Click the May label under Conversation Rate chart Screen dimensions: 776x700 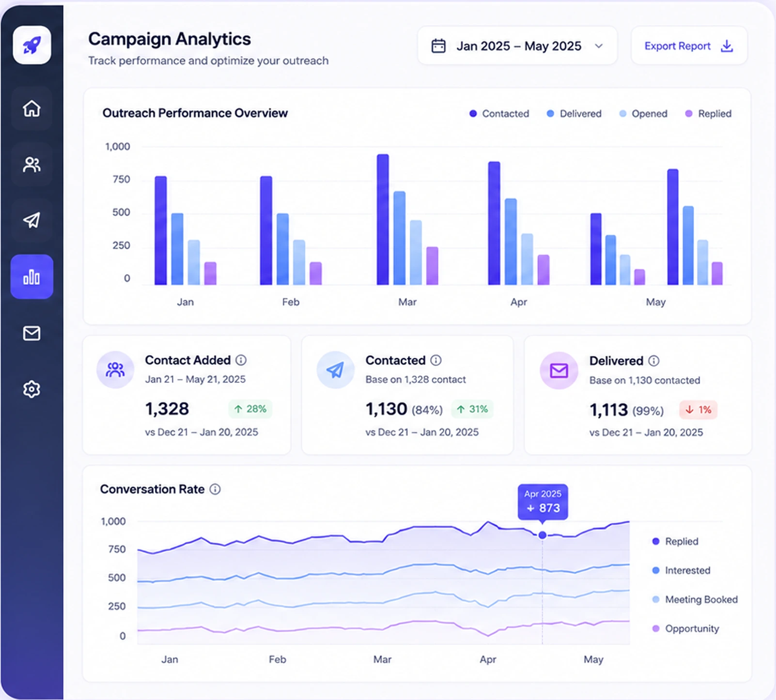pos(593,659)
